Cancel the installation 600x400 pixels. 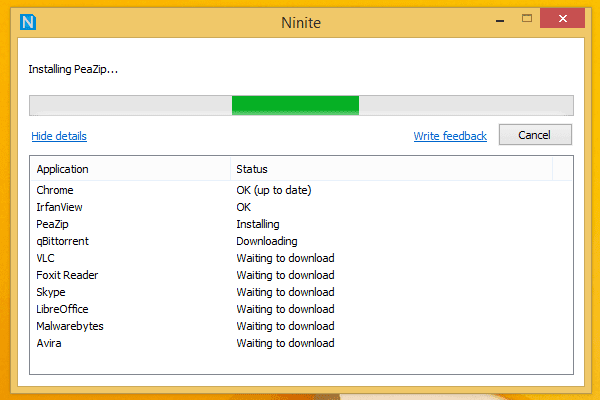[x=535, y=135]
